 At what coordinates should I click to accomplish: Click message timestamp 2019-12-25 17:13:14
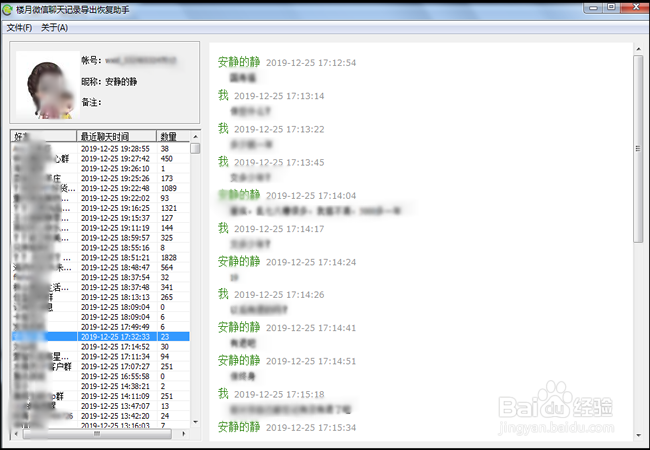279,96
